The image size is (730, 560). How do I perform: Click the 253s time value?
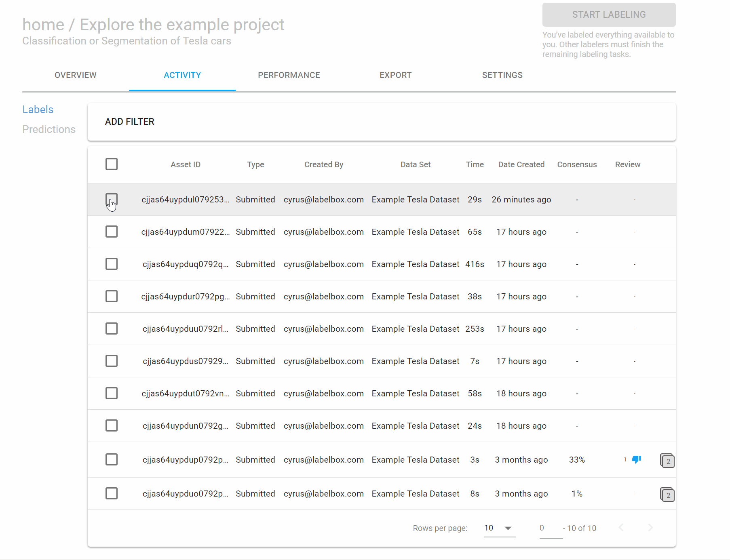pyautogui.click(x=475, y=329)
